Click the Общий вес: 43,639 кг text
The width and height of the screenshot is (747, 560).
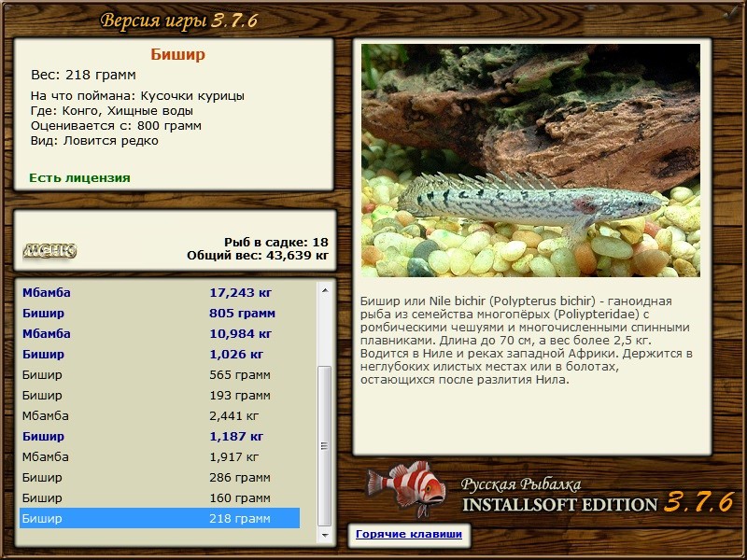coord(258,255)
